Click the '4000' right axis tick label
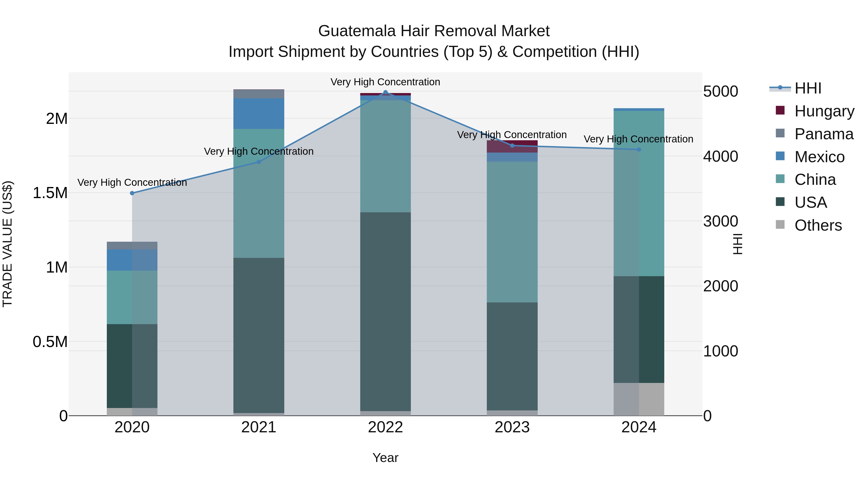The image size is (868, 488). click(x=721, y=156)
